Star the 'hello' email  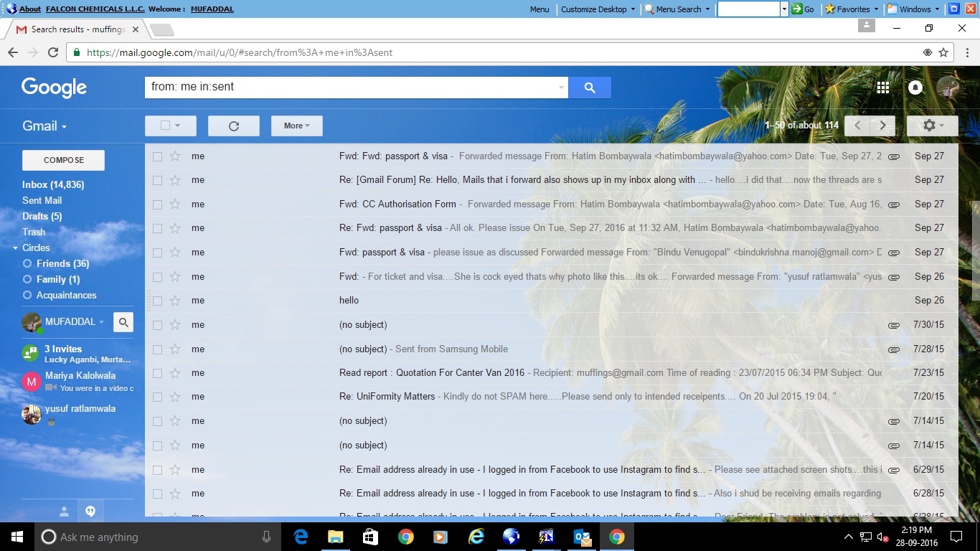[175, 301]
